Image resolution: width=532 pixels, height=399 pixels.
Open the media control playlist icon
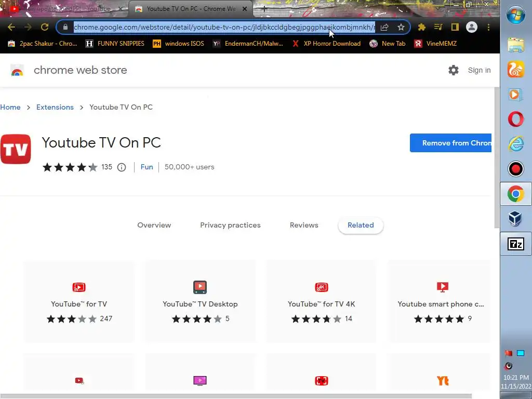click(438, 27)
